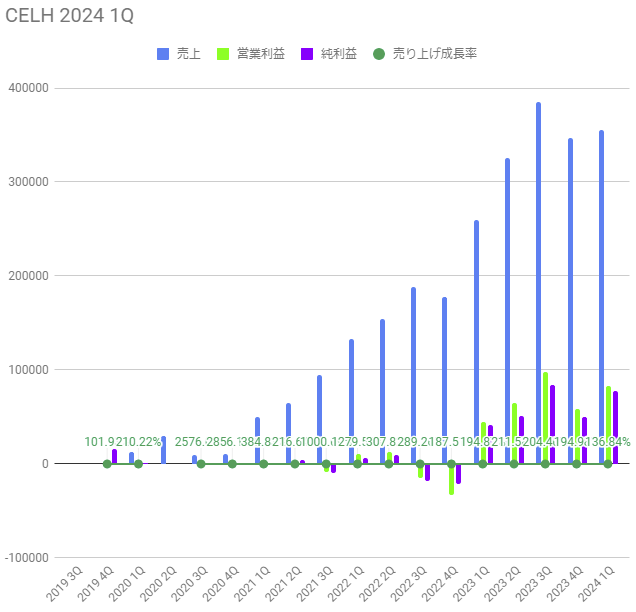Screen dimensions: 636x612
Task: Click the green 営業利益 bar for 2023 2Q
Action: click(514, 433)
